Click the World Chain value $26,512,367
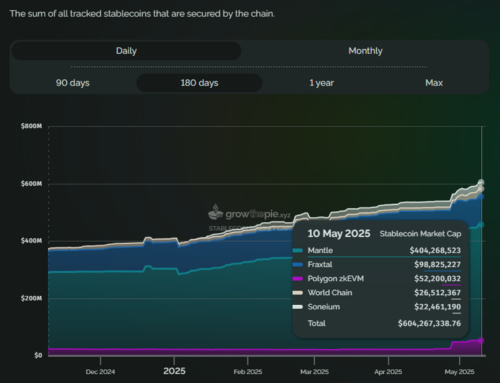Image resolution: width=500 pixels, height=383 pixels. point(437,293)
